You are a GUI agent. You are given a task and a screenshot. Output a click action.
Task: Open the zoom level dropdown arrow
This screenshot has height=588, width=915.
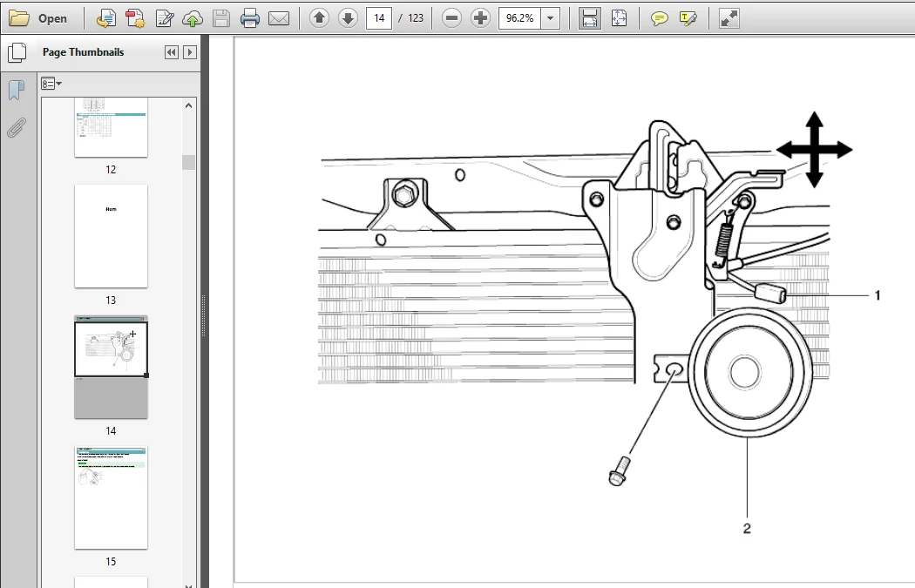pos(550,18)
